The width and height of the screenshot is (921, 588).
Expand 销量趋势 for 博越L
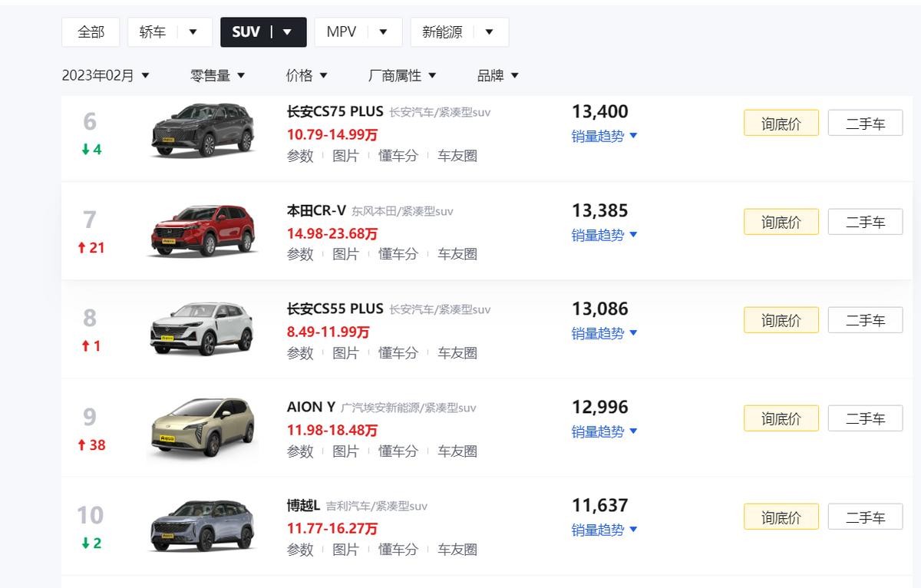pyautogui.click(x=604, y=530)
